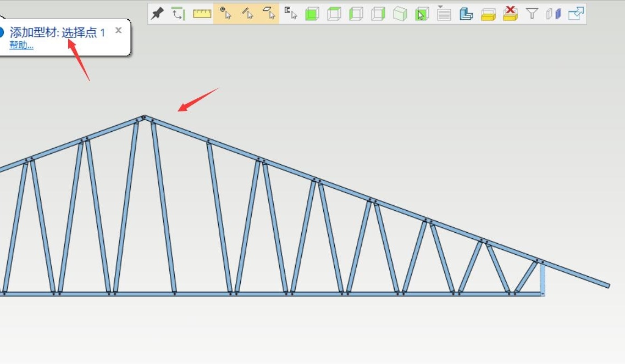Image resolution: width=625 pixels, height=364 pixels.
Task: Toggle the point selection filter
Action: click(x=225, y=14)
